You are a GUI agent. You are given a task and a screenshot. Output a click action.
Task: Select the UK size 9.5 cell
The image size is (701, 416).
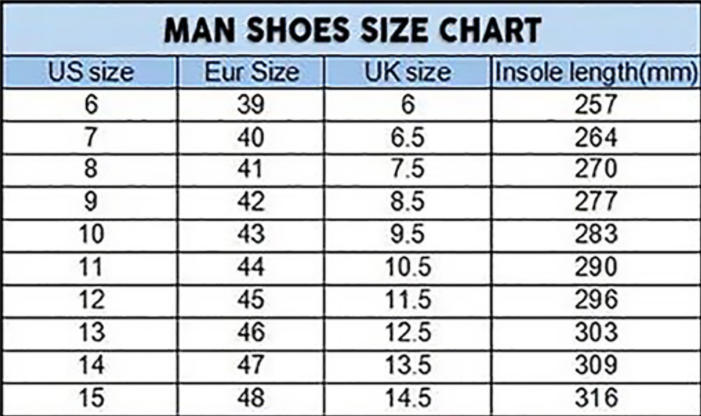tap(408, 235)
